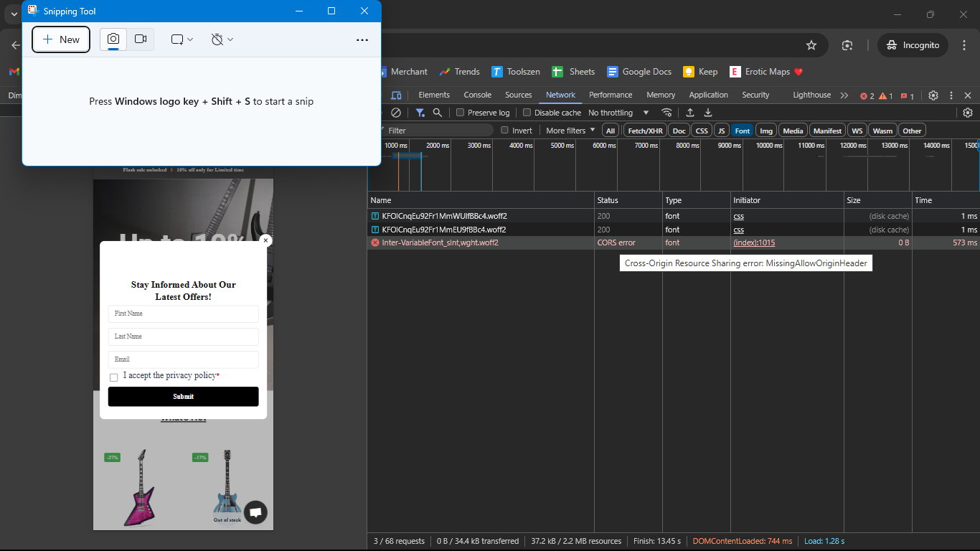This screenshot has width=980, height=551.
Task: Bookmark this page with the star icon
Action: pos(811,45)
